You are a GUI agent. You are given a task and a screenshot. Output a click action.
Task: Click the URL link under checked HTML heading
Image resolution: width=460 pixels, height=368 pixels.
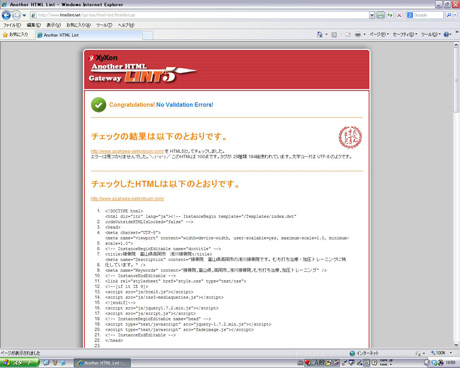(127, 198)
